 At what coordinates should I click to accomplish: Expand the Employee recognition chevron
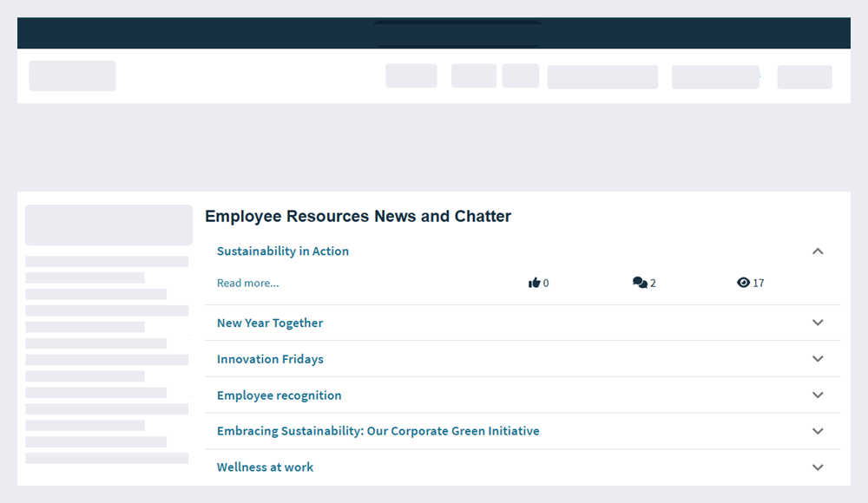818,395
